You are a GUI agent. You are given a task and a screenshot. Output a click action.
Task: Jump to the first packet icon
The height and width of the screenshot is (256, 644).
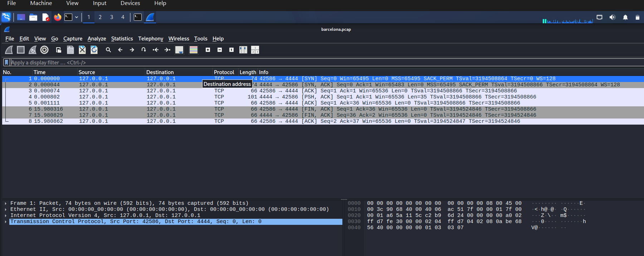156,50
